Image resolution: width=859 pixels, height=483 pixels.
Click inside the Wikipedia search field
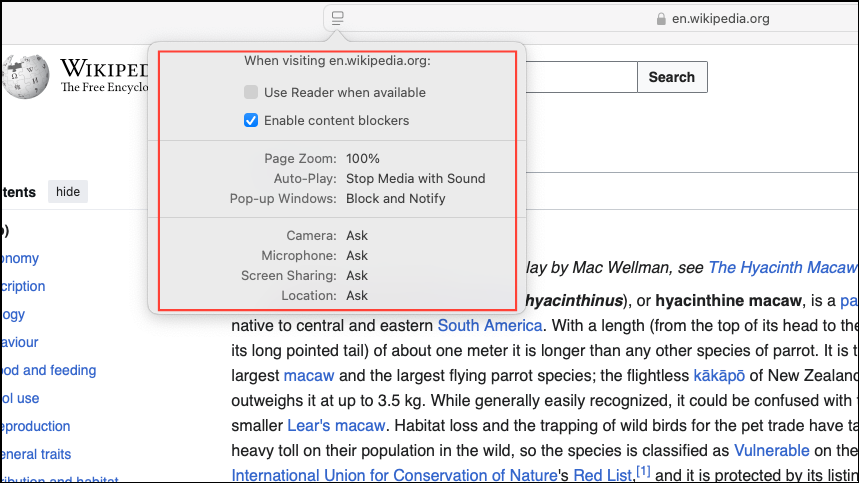[581, 77]
